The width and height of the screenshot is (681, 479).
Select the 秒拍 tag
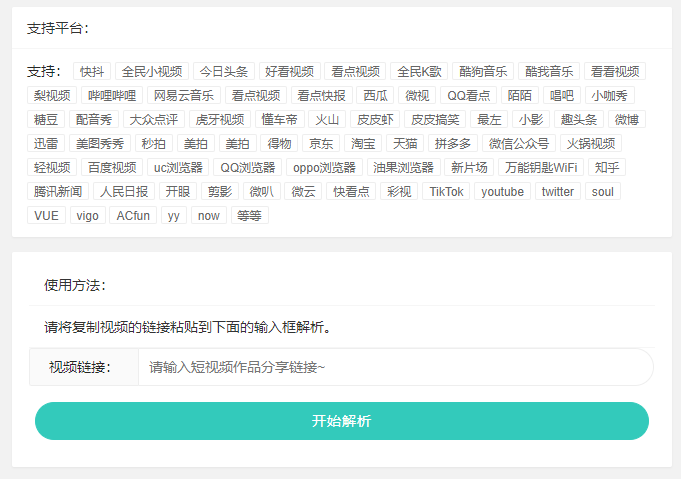click(x=154, y=143)
